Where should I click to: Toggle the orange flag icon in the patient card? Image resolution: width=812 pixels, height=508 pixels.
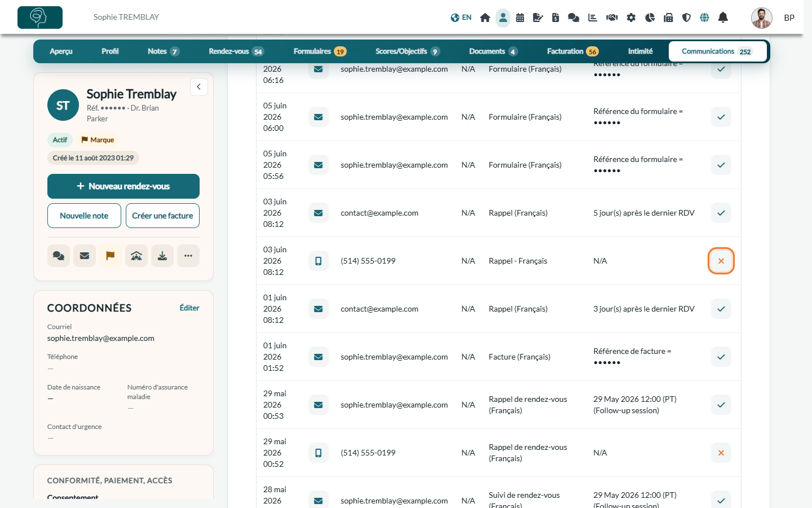pos(111,256)
